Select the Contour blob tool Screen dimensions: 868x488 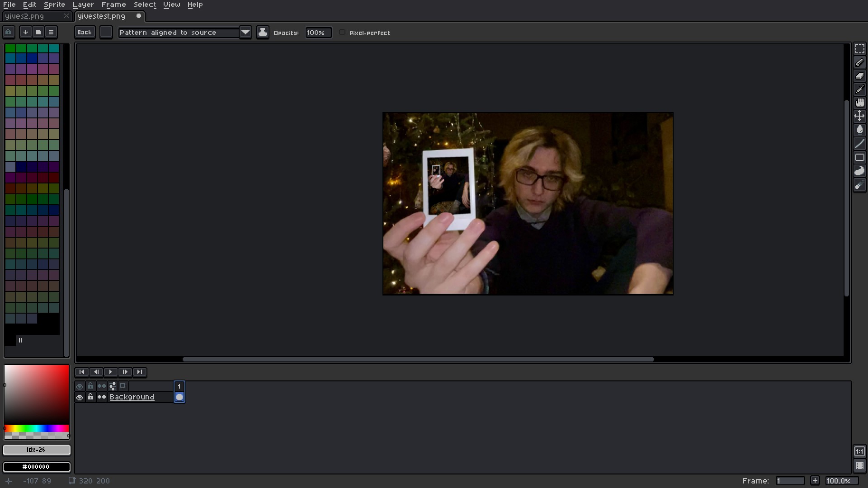pyautogui.click(x=859, y=171)
